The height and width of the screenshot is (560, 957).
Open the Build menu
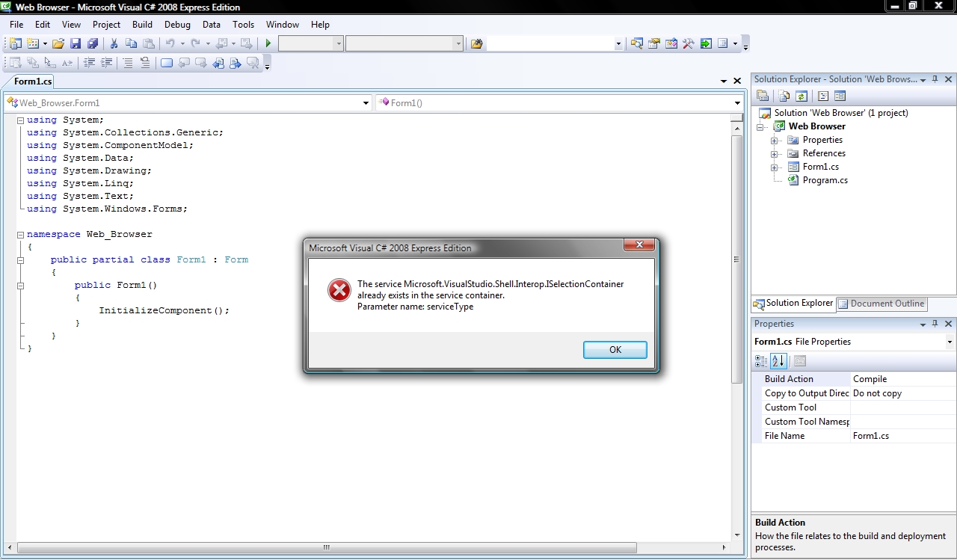click(x=142, y=25)
